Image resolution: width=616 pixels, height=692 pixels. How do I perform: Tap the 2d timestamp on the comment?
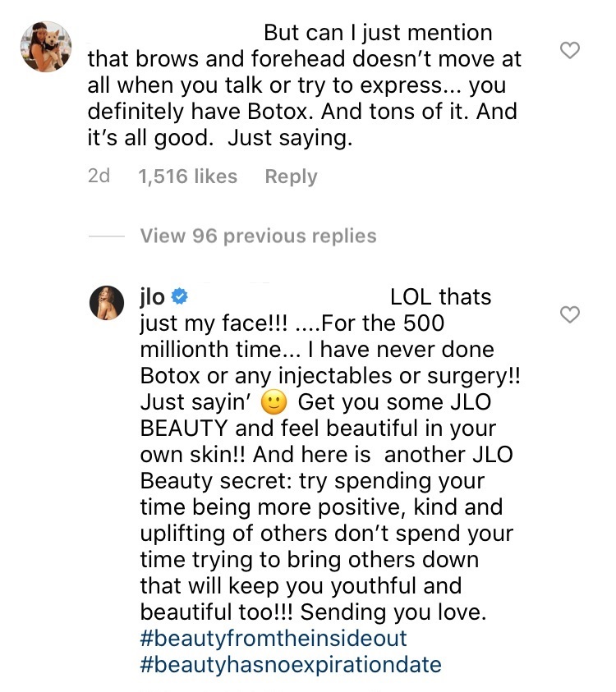[x=101, y=176]
